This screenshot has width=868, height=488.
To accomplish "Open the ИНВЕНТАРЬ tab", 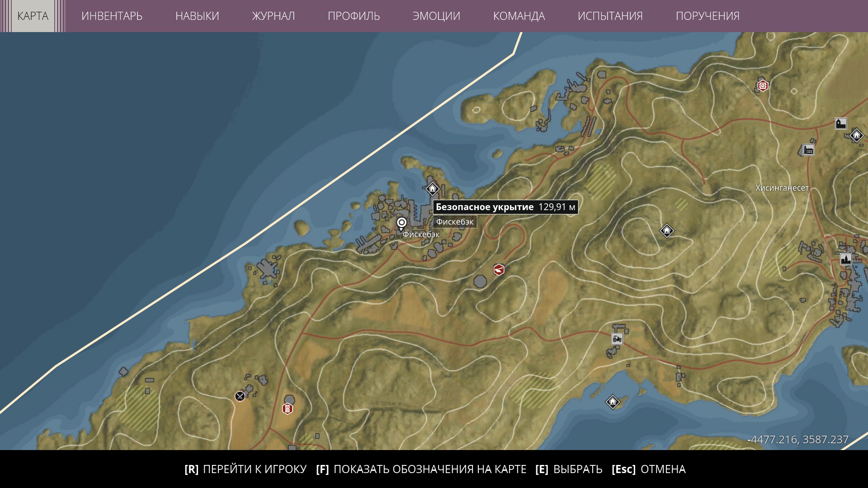I will pos(112,16).
